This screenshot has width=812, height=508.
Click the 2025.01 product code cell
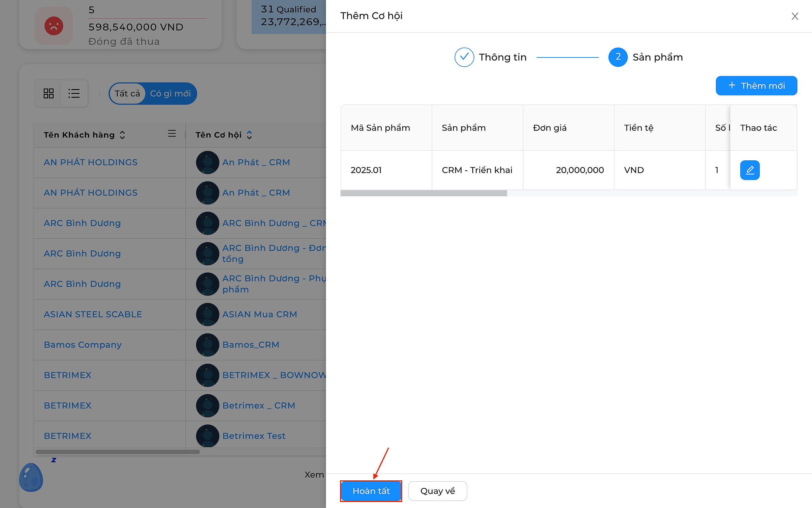(x=386, y=170)
